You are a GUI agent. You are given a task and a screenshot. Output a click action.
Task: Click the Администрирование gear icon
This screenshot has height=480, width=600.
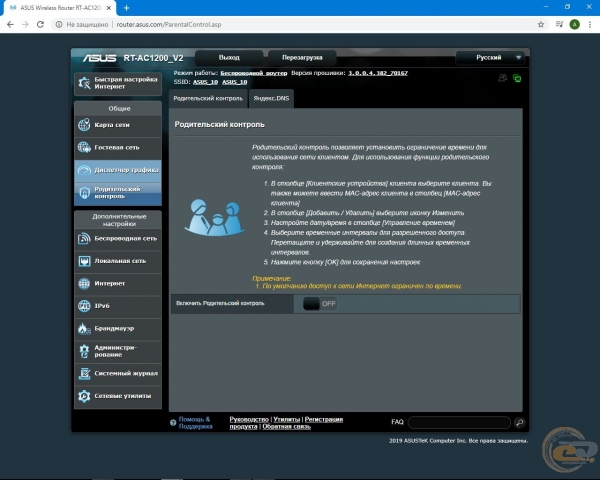[84, 351]
